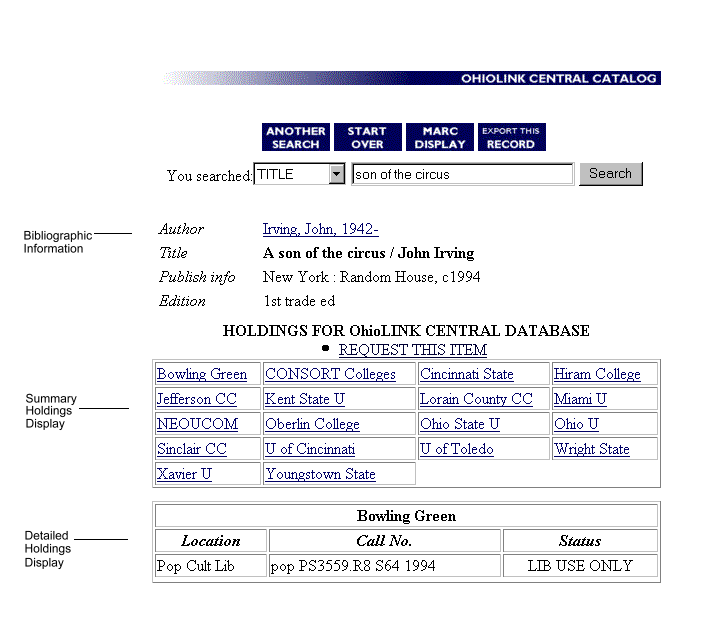Click the 'Bowling Green' table heading
Viewport: 701px width, 625px height.
(x=406, y=516)
